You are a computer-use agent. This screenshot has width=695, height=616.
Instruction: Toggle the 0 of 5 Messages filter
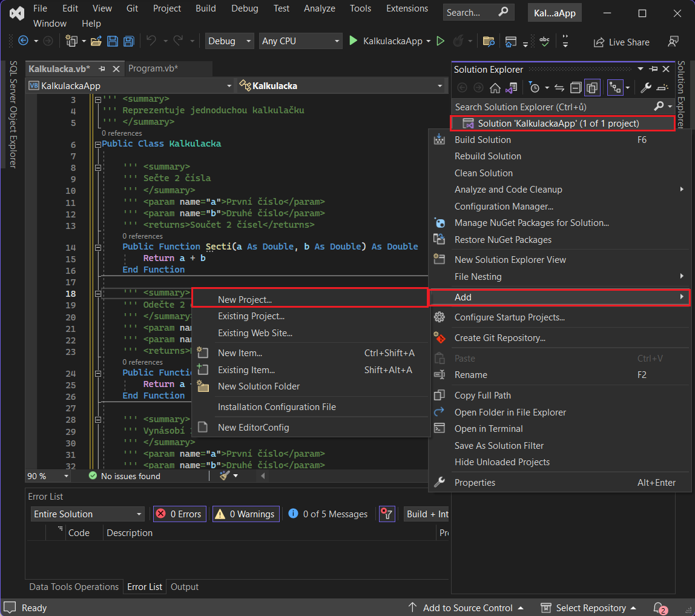(328, 514)
